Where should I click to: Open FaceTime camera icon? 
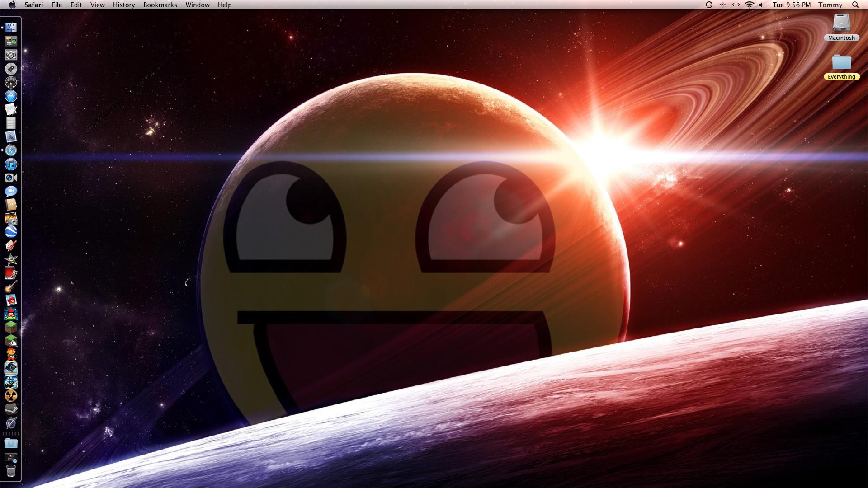(x=11, y=178)
